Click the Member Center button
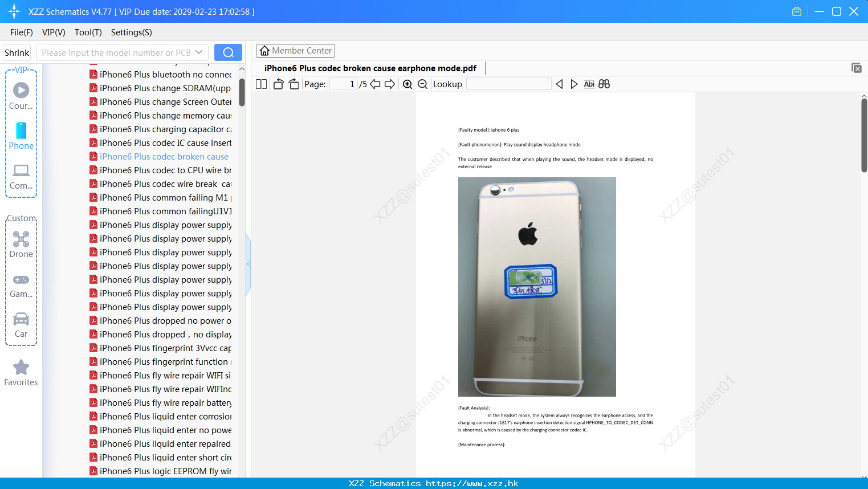868x489 pixels. [295, 51]
